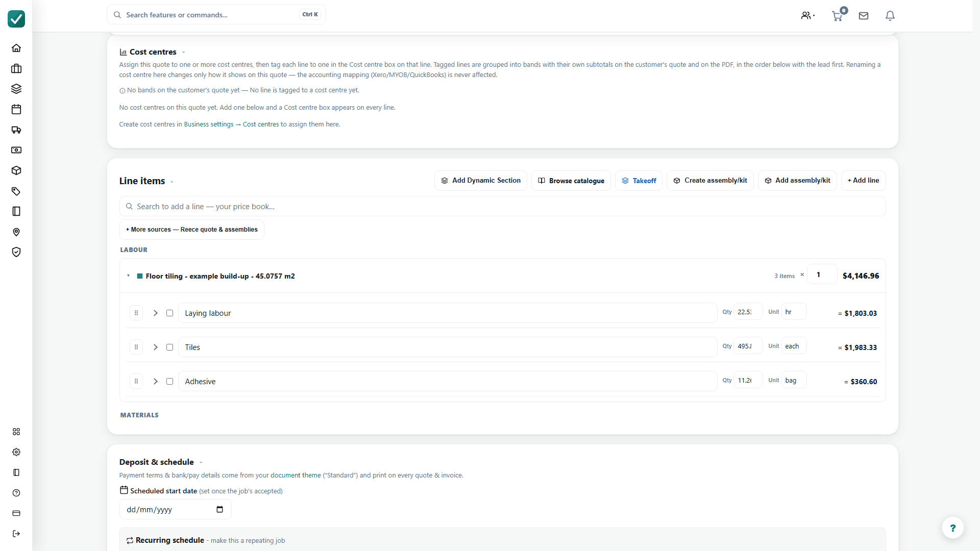
Task: Click Create assembly/kit button
Action: click(710, 181)
